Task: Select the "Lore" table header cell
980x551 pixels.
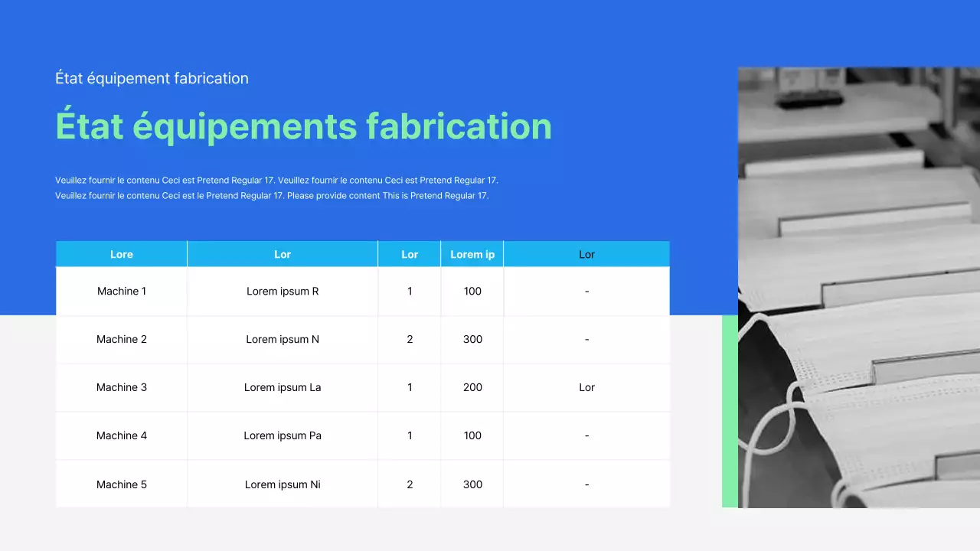Action: (x=121, y=254)
